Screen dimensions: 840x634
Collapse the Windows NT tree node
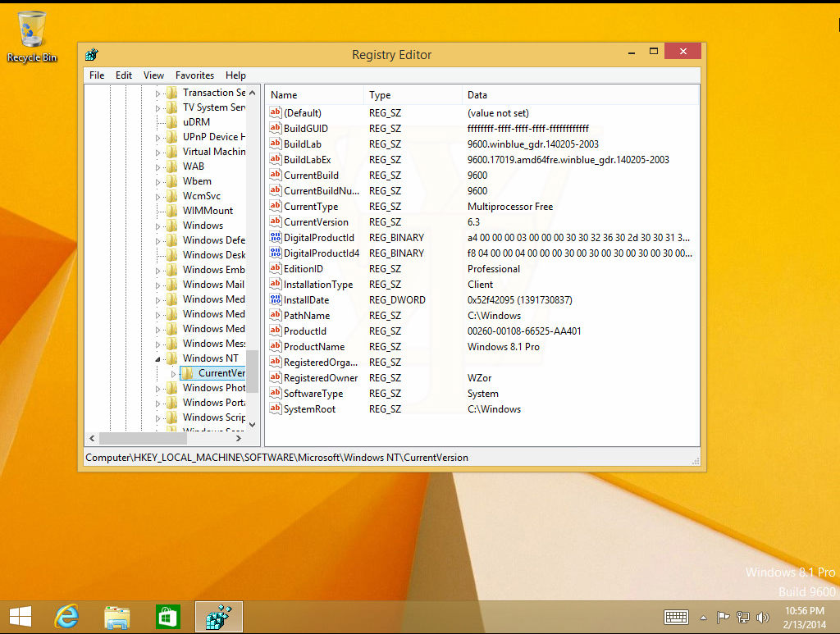click(x=158, y=359)
